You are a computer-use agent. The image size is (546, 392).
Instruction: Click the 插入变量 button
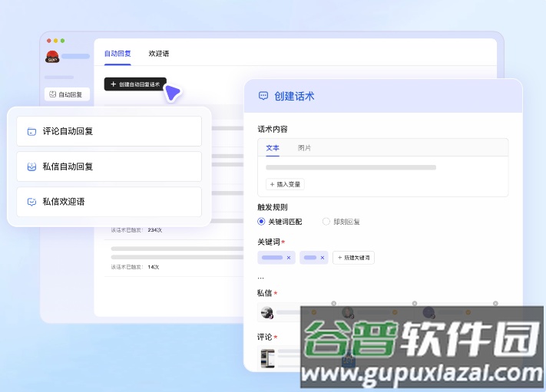(285, 184)
